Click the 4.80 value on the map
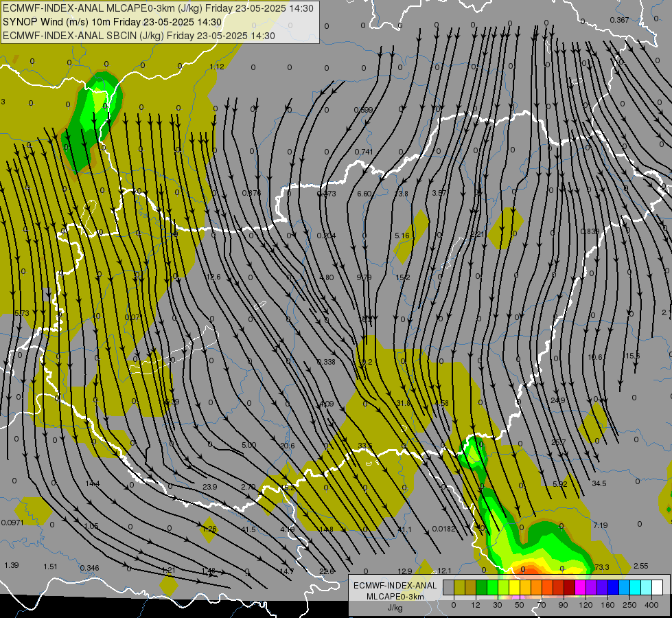Screen dimensions: 672x618 coord(327,277)
